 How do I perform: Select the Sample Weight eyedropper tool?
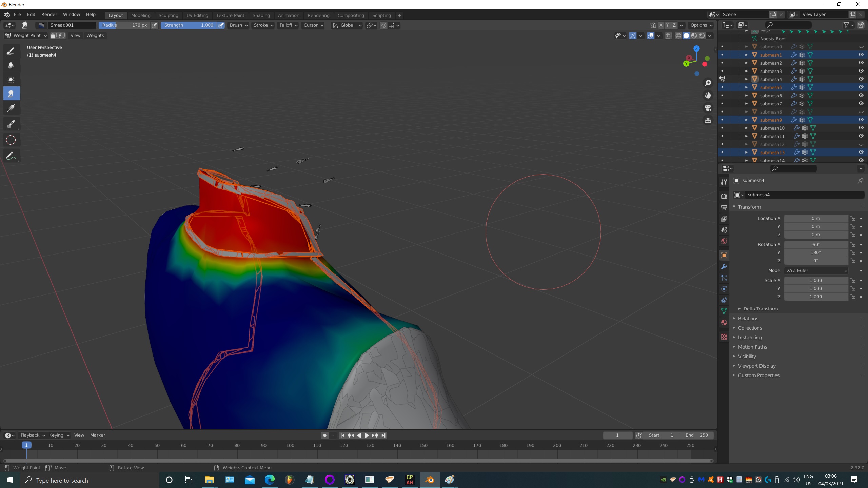[x=11, y=124]
